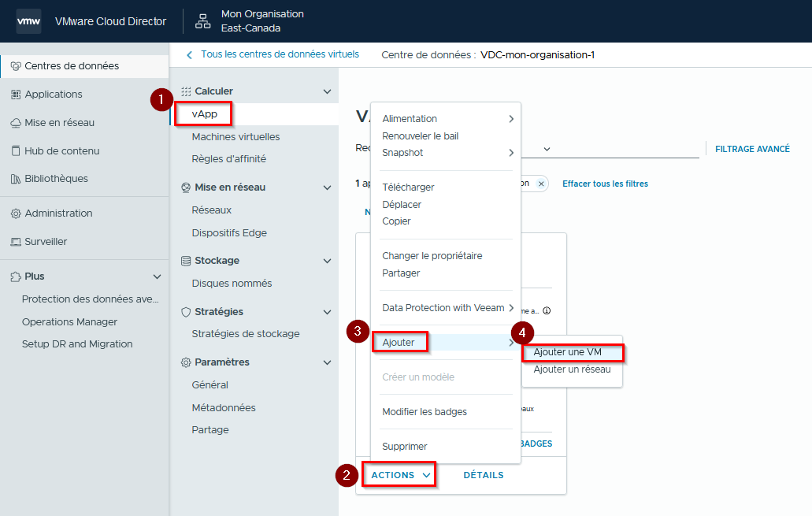Go back to Tous les centres de données virtuels
The height and width of the screenshot is (516, 812).
click(280, 54)
